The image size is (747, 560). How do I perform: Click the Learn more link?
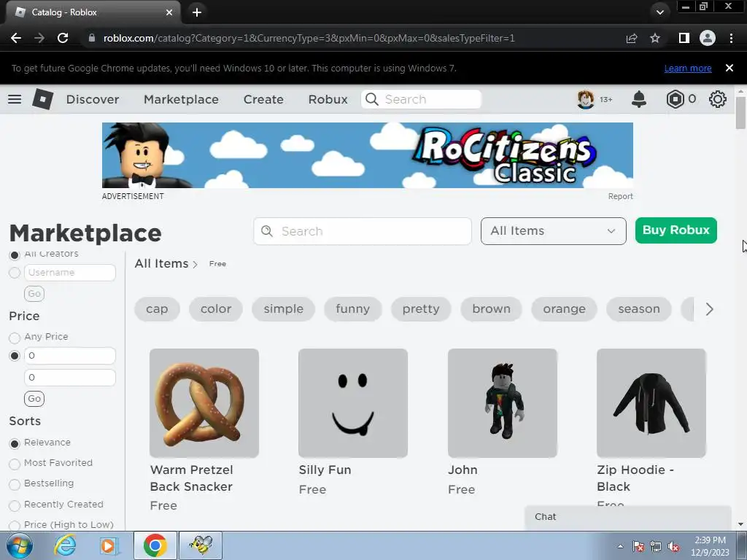tap(687, 68)
